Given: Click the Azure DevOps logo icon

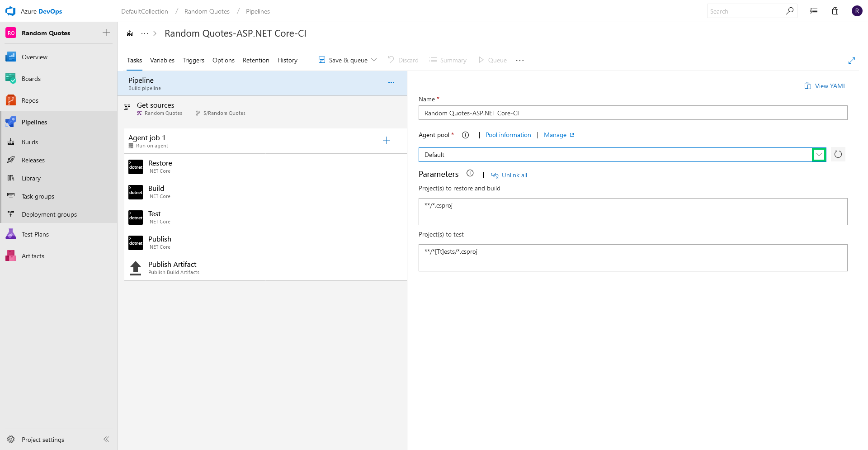Looking at the screenshot, I should click(10, 11).
